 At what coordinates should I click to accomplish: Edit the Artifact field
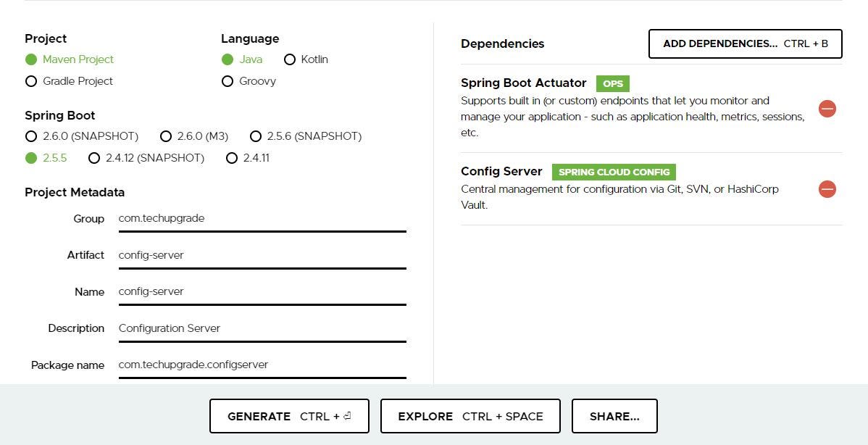[261, 255]
